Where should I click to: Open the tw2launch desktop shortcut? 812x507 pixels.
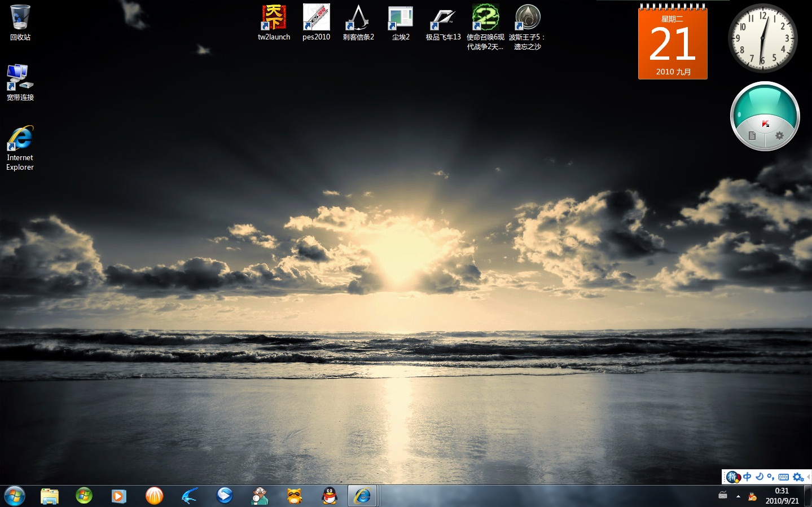[x=274, y=23]
